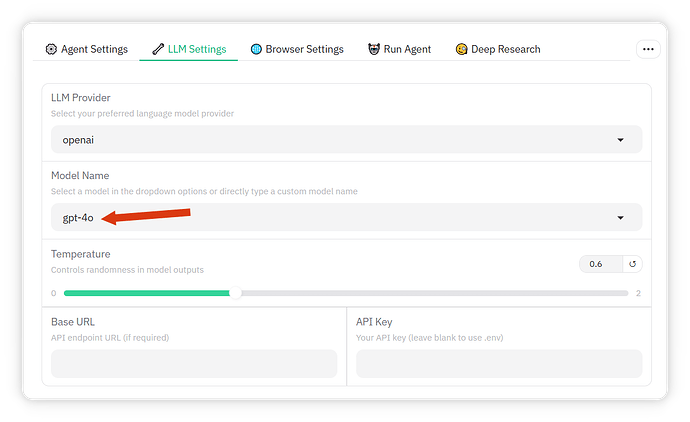Click the gear icon beside Agent Settings
The height and width of the screenshot is (422, 690).
51,49
